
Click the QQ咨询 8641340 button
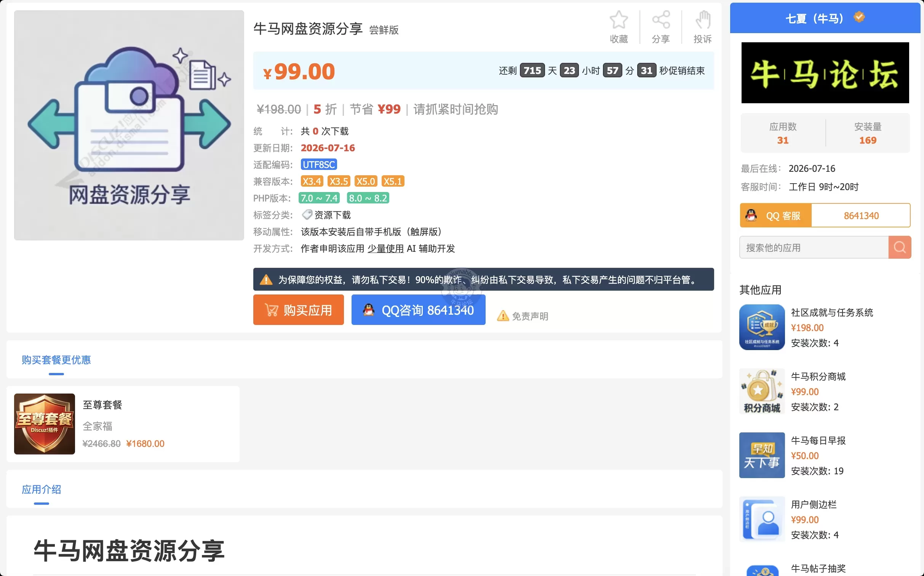(x=418, y=310)
